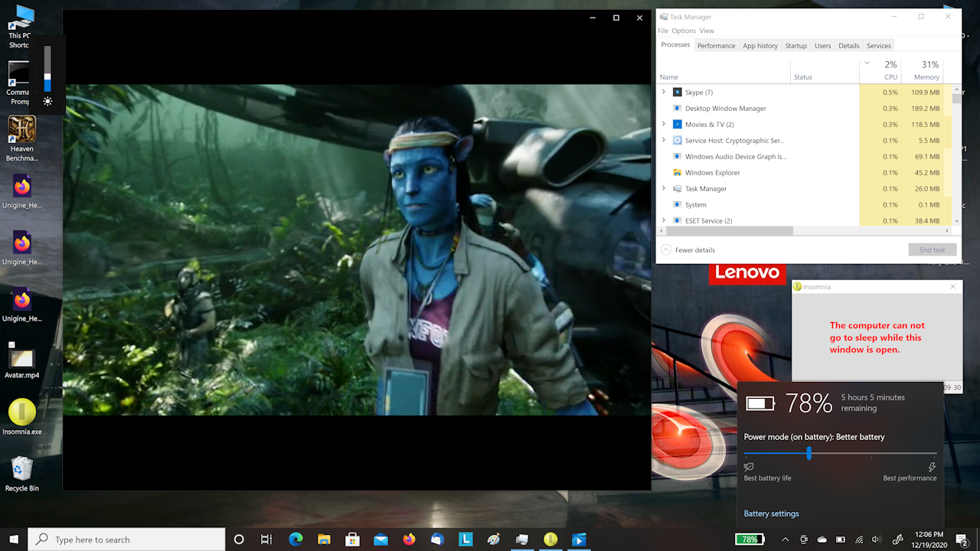Screen dimensions: 980x551
Task: Switch to Task Manager taskbar icon
Action: coord(522,540)
